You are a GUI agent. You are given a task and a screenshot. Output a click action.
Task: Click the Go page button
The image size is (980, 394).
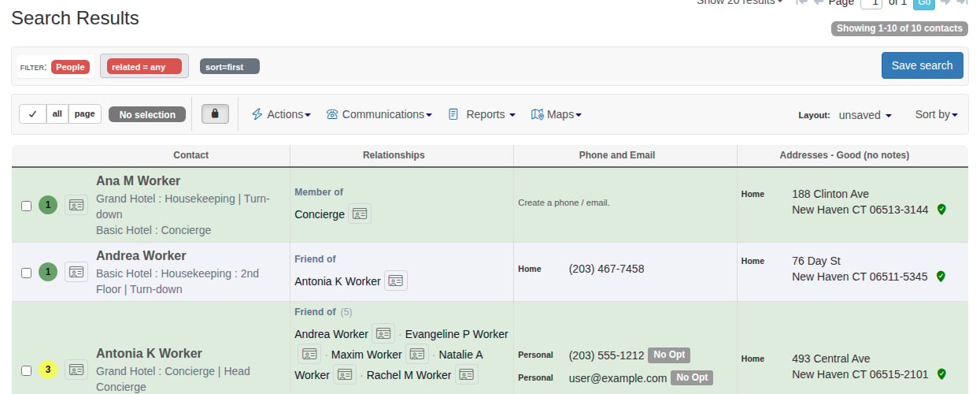click(x=924, y=2)
